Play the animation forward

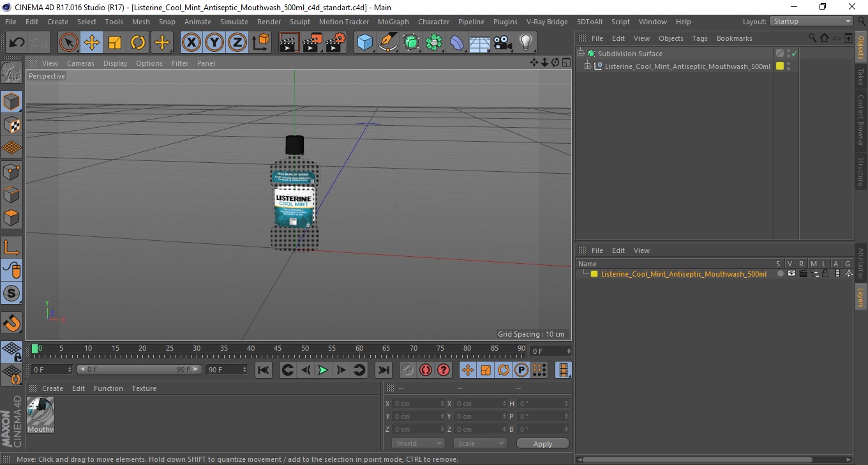click(324, 370)
